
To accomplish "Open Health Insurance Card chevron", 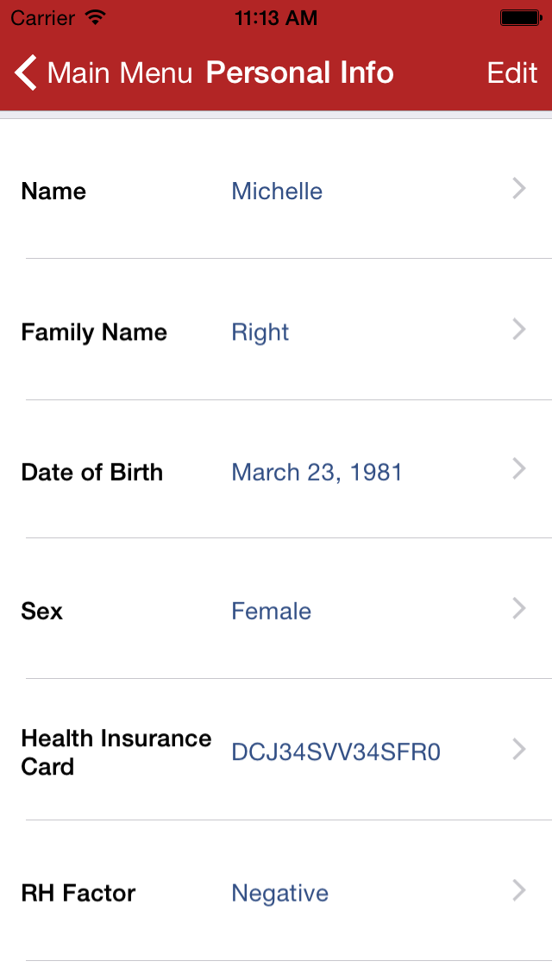I will point(518,750).
